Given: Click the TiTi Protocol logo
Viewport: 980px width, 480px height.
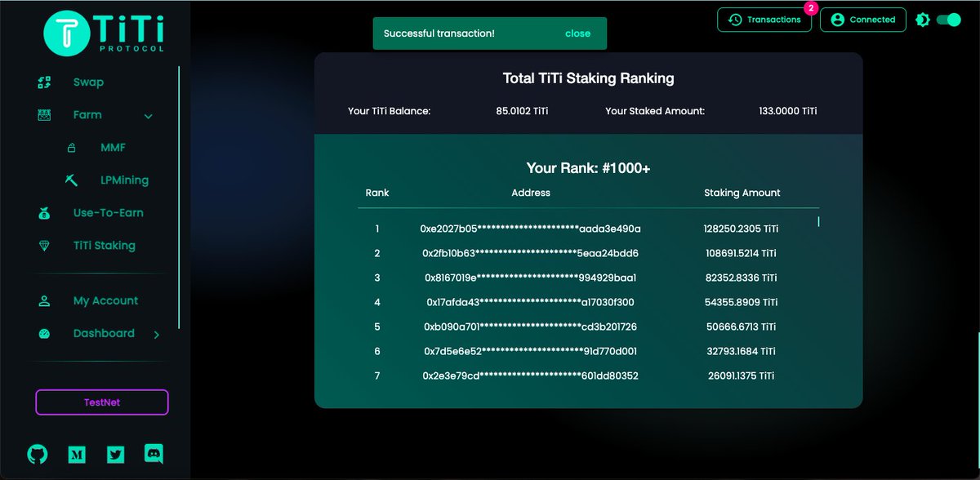Looking at the screenshot, I should click(x=104, y=33).
